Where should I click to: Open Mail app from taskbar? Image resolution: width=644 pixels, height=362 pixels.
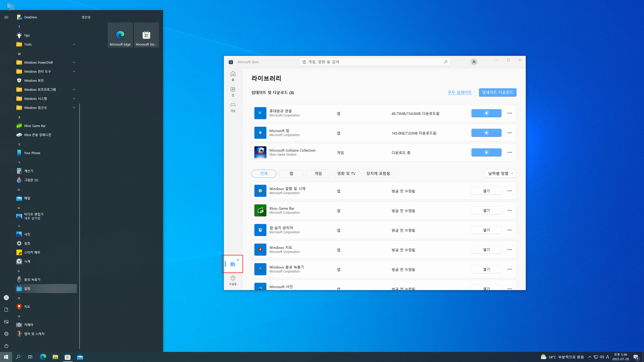(x=80, y=357)
